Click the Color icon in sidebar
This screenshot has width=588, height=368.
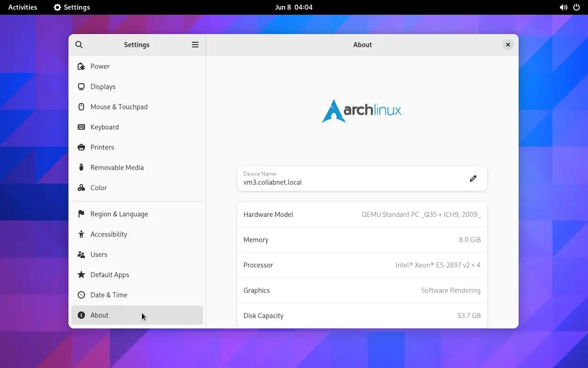click(x=81, y=188)
